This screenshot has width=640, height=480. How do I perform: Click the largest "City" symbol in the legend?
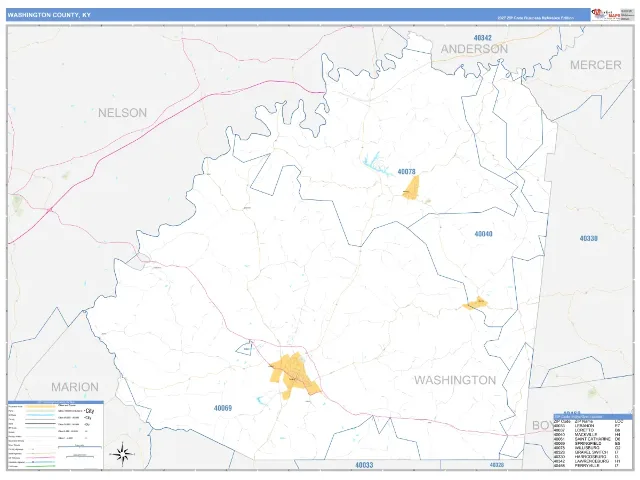[89, 411]
